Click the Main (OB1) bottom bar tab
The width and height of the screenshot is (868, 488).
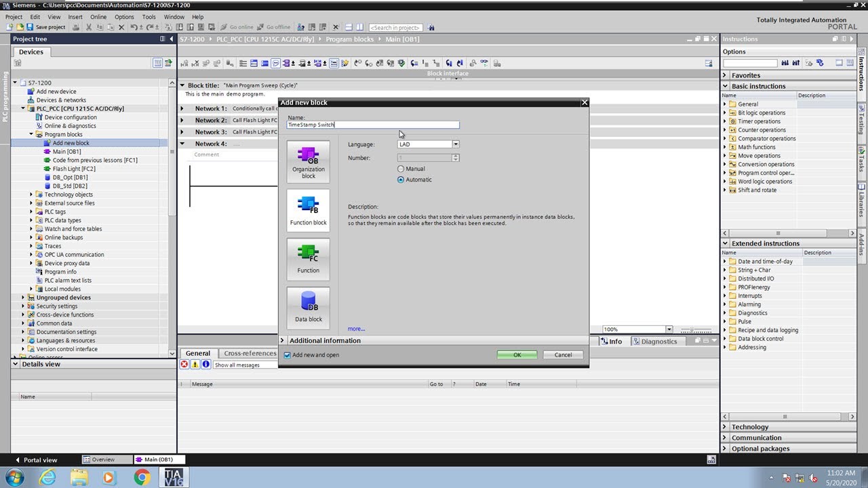pos(159,460)
